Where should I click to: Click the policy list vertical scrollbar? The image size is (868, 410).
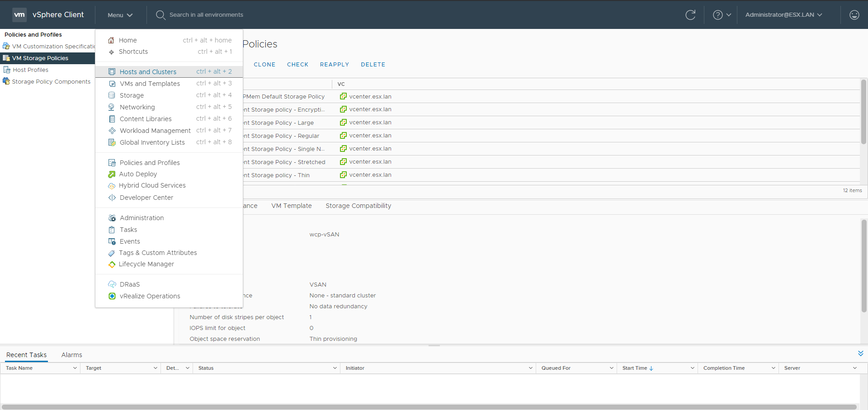point(863,113)
